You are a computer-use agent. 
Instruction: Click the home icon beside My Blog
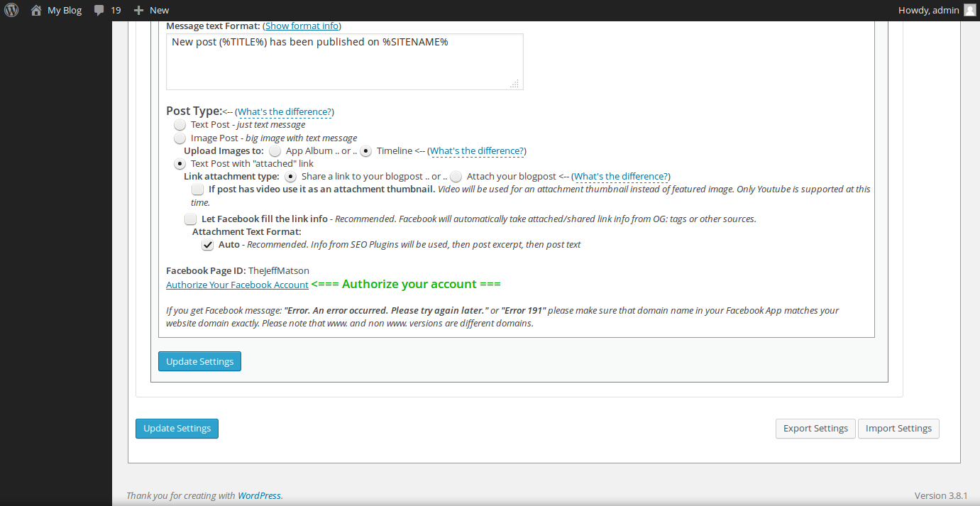[x=36, y=10]
